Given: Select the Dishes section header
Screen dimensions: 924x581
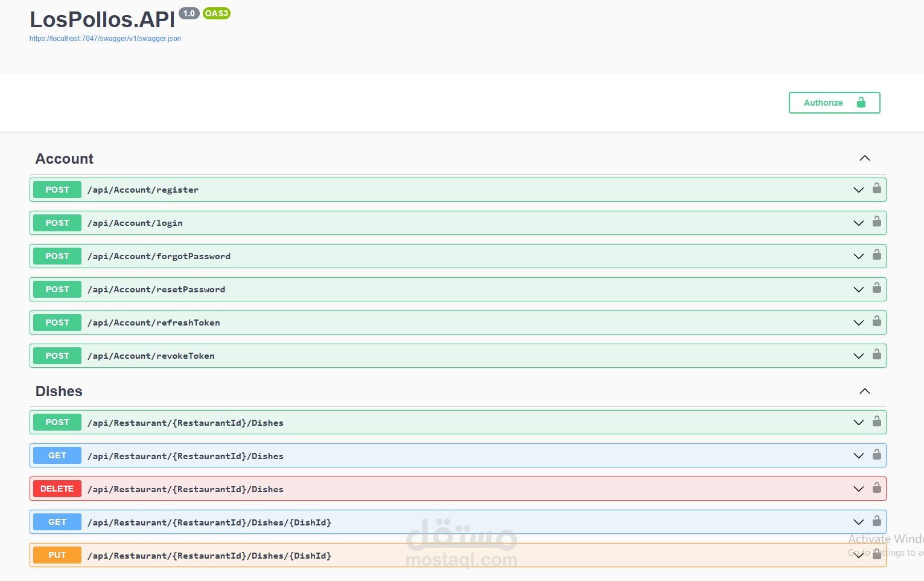Looking at the screenshot, I should [x=59, y=391].
